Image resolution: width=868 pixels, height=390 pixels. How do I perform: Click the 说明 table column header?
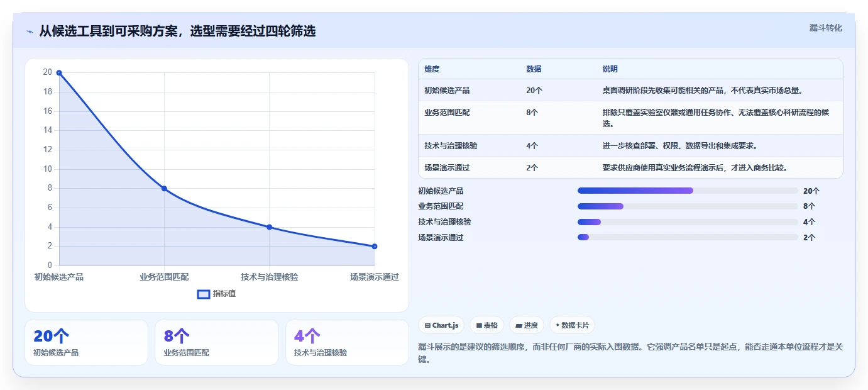click(610, 69)
